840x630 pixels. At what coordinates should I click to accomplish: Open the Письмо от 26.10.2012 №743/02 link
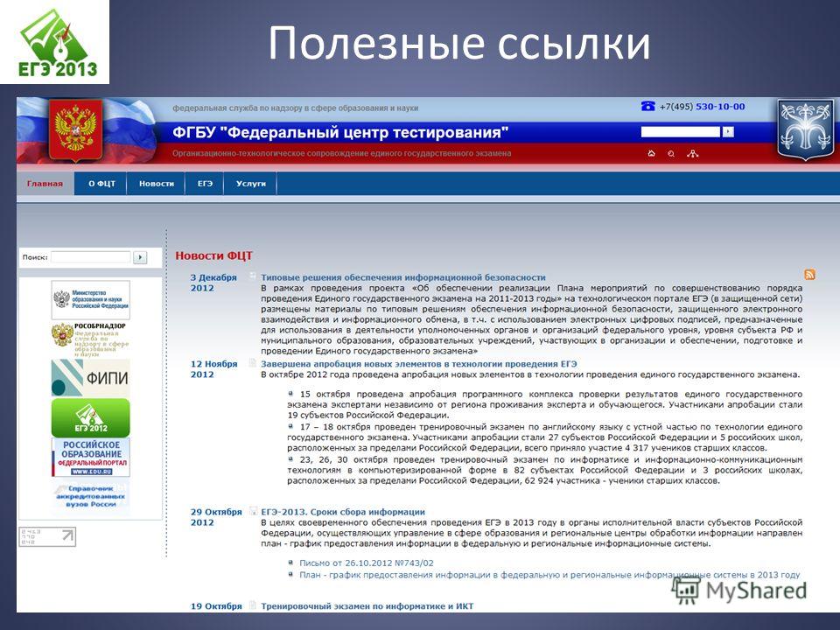click(367, 563)
